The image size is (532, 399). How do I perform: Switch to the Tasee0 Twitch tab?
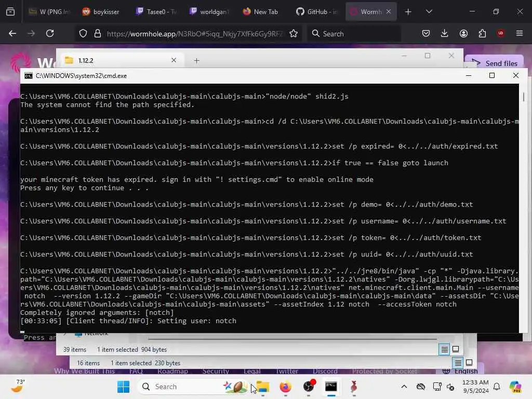pyautogui.click(x=156, y=12)
